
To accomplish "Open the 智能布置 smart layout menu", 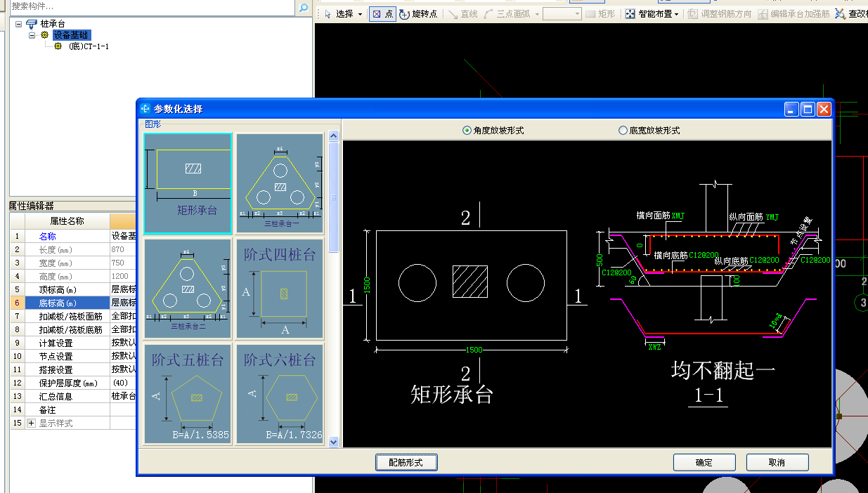I will point(652,13).
